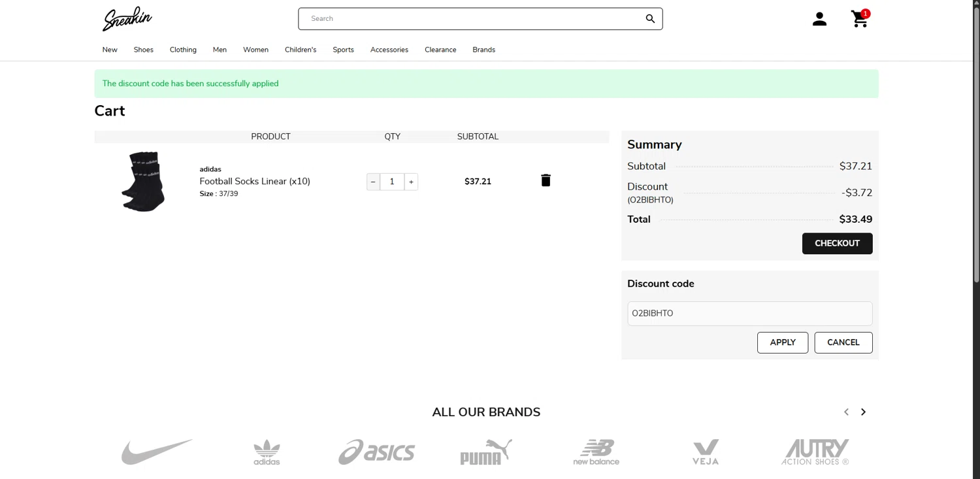Click the PRODUCT column header
The height and width of the screenshot is (479, 980).
270,137
